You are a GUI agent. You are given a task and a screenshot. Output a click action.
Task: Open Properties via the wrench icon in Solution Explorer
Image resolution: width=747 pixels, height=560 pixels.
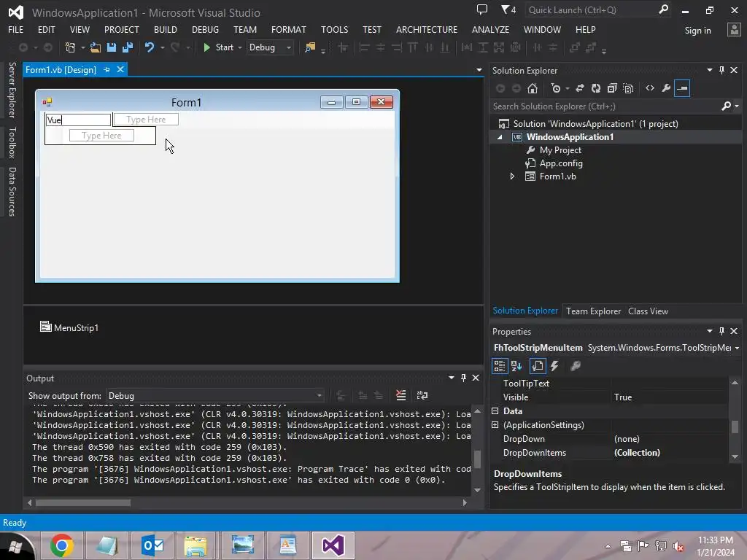pyautogui.click(x=666, y=88)
